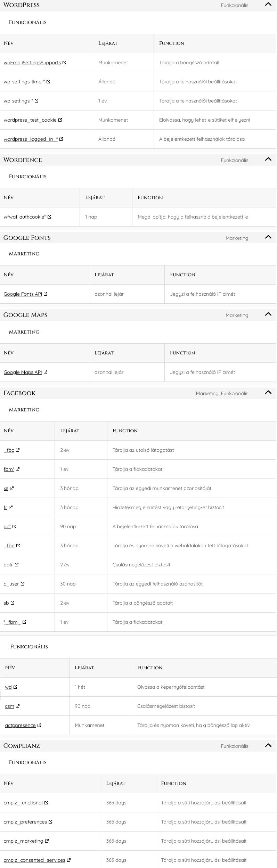Click external link icon beside actppresence
Viewport: 277px width, 868px height.
click(39, 725)
